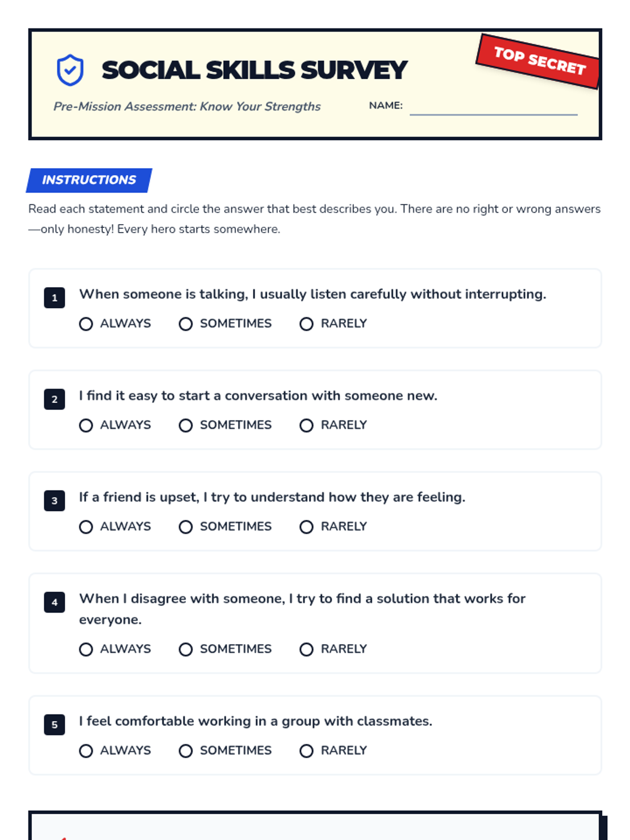The image size is (630, 840).
Task: Click question number 2 badge
Action: 55,399
